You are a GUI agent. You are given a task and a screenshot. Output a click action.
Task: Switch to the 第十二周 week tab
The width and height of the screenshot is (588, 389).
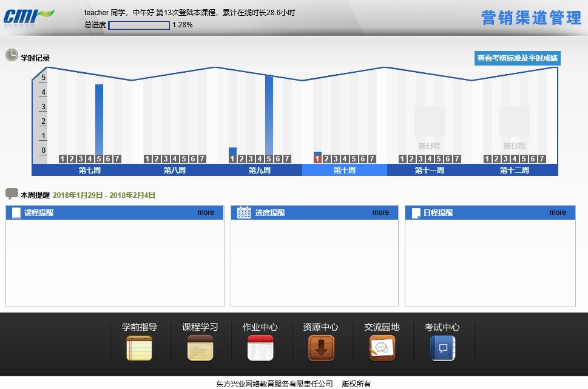[515, 171]
